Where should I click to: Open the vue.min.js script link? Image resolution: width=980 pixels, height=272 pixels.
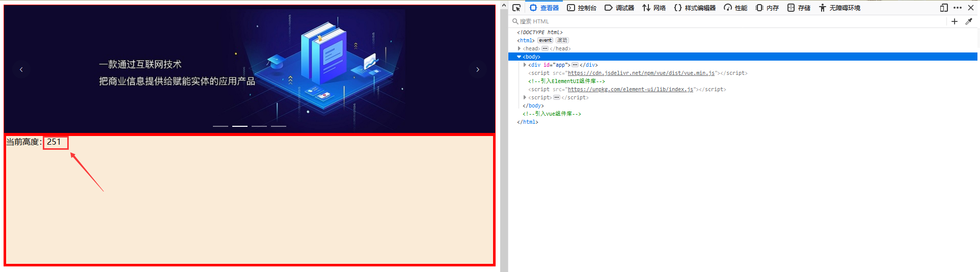[641, 73]
